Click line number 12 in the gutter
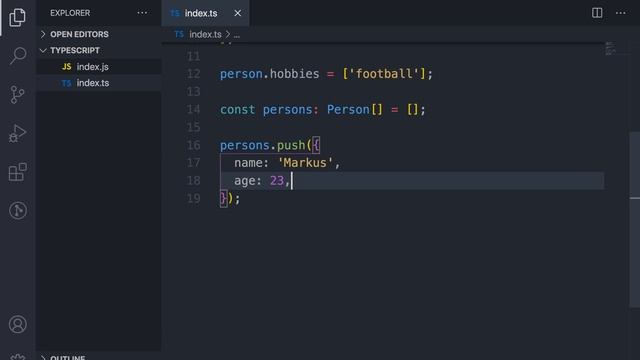The width and height of the screenshot is (640, 360). pos(193,74)
